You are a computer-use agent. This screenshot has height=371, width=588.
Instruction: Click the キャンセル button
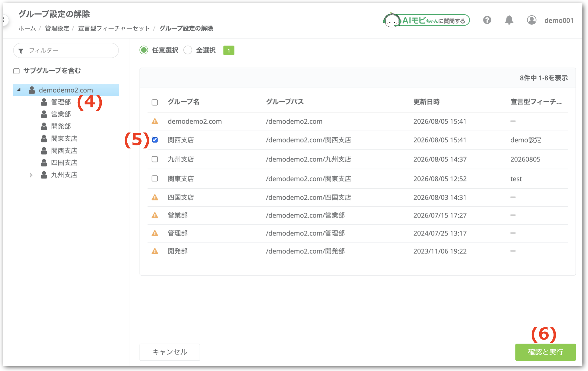[170, 352]
